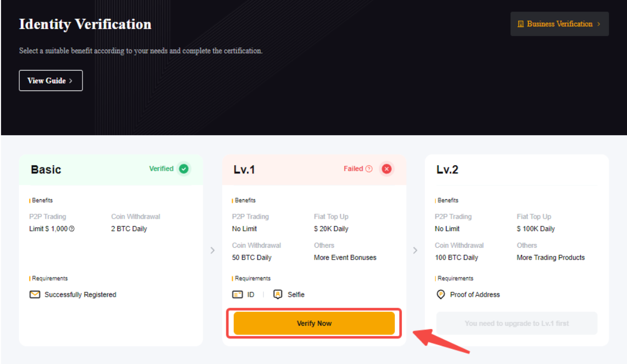Open the View Guide button
The height and width of the screenshot is (364, 627).
[x=51, y=81]
